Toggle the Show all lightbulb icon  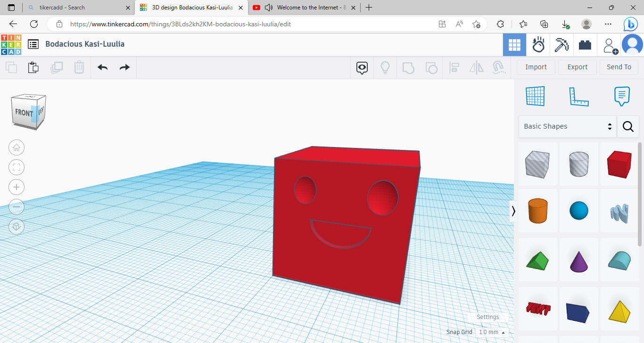pyautogui.click(x=385, y=68)
